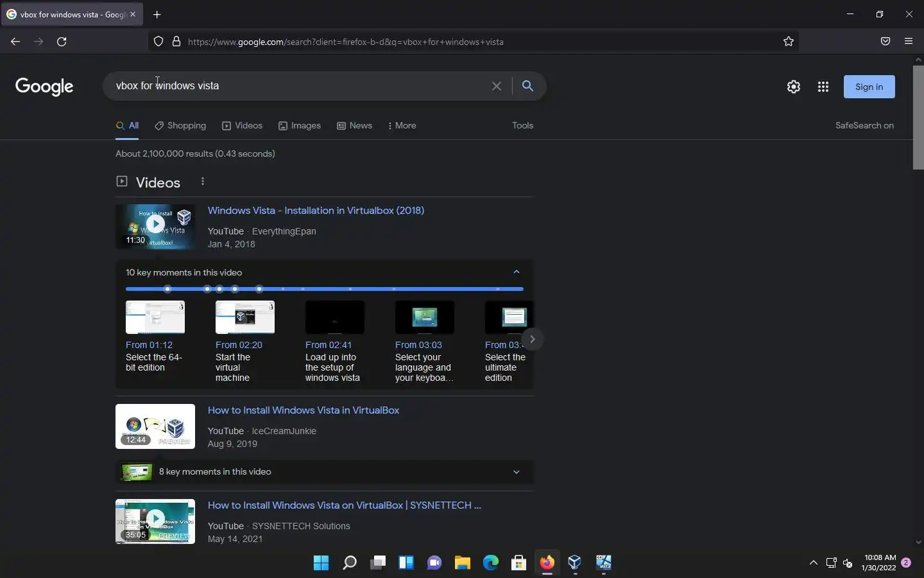
Task: Reload the current page
Action: click(x=62, y=42)
